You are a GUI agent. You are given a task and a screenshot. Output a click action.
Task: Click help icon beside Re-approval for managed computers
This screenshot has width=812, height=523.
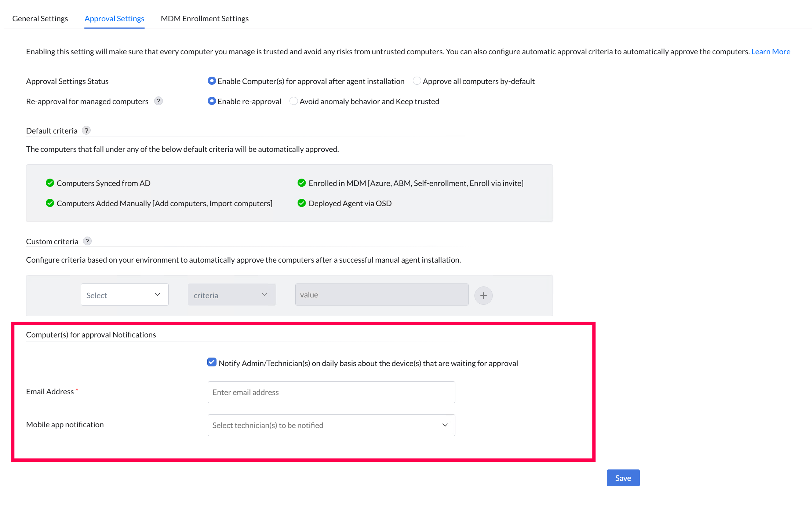coord(158,101)
